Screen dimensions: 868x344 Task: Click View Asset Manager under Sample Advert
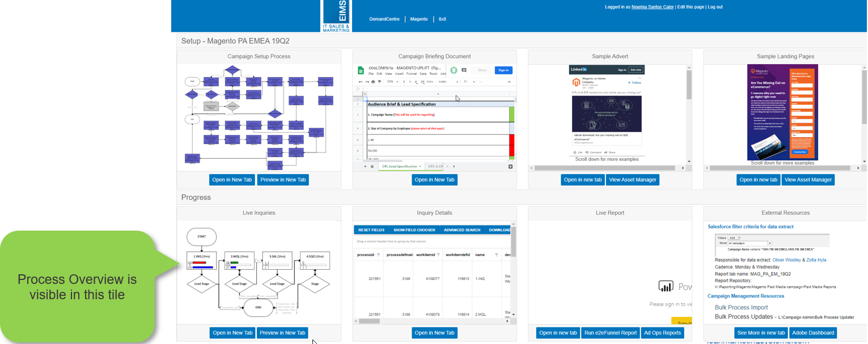point(633,180)
